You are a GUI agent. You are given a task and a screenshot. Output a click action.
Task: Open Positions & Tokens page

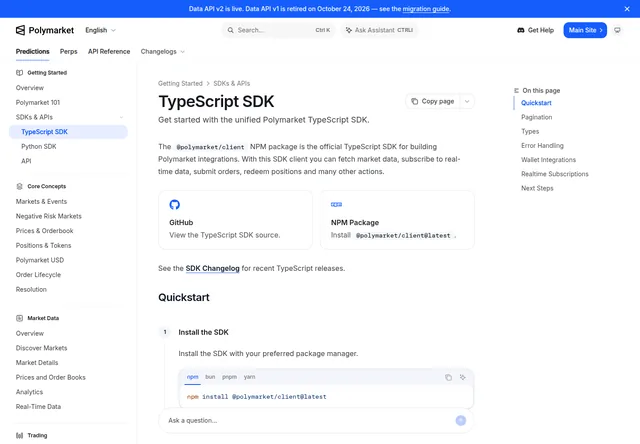pyautogui.click(x=43, y=246)
